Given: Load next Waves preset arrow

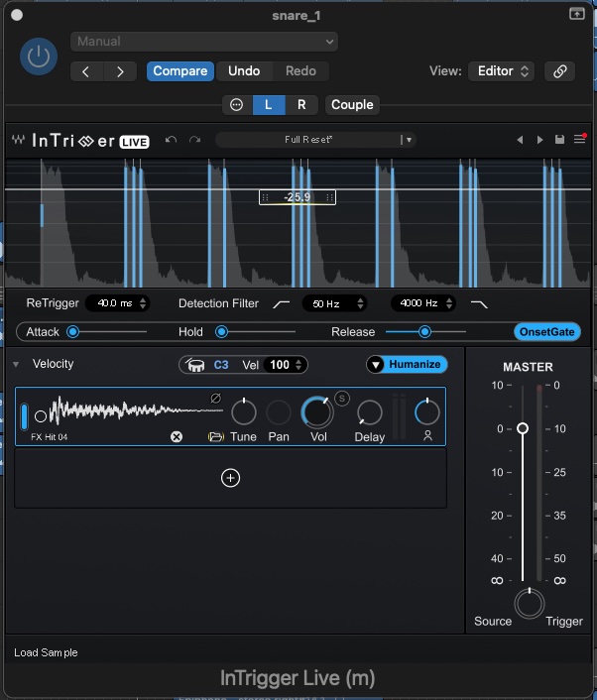Looking at the screenshot, I should click(539, 140).
